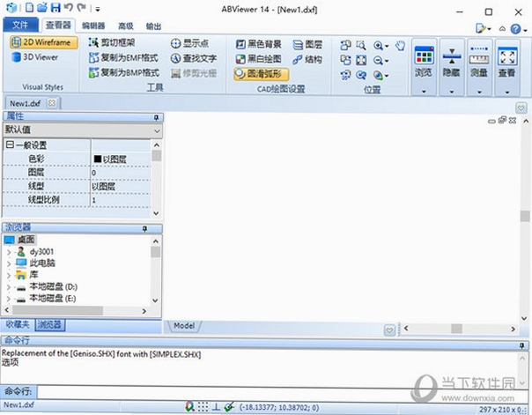Click the new document icon
Viewport: 532px width, 415px height.
(x=30, y=7)
